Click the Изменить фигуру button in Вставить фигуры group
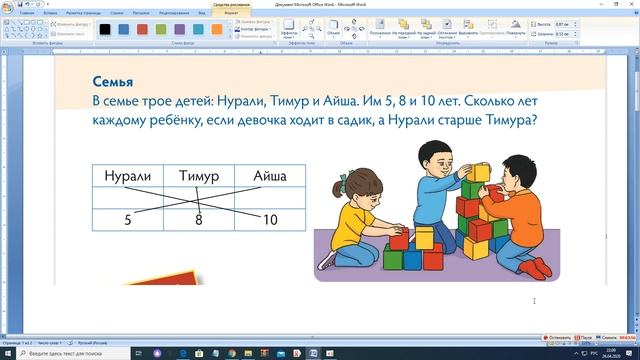Viewport: 640px width, 360px height. (x=70, y=24)
